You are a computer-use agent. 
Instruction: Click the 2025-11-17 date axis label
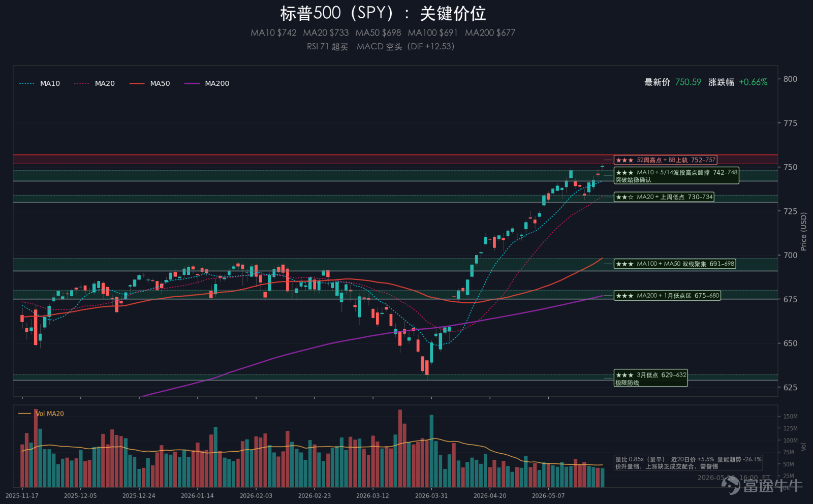tap(22, 496)
